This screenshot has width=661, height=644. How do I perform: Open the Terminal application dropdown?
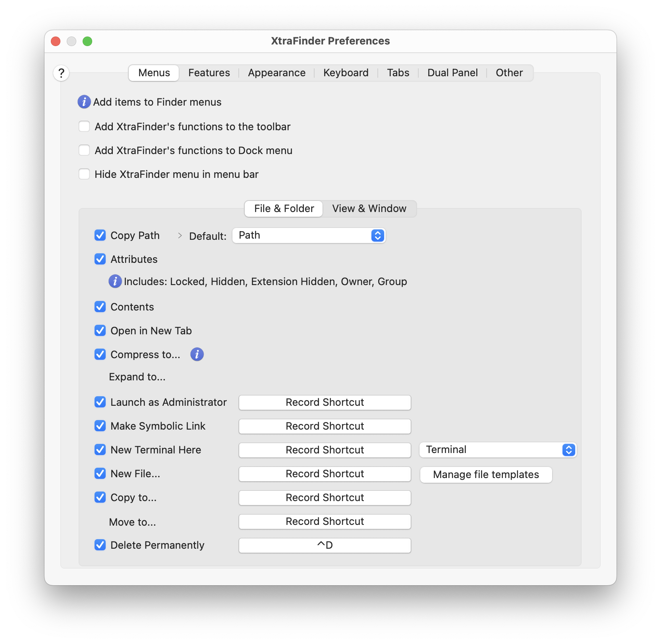point(497,450)
